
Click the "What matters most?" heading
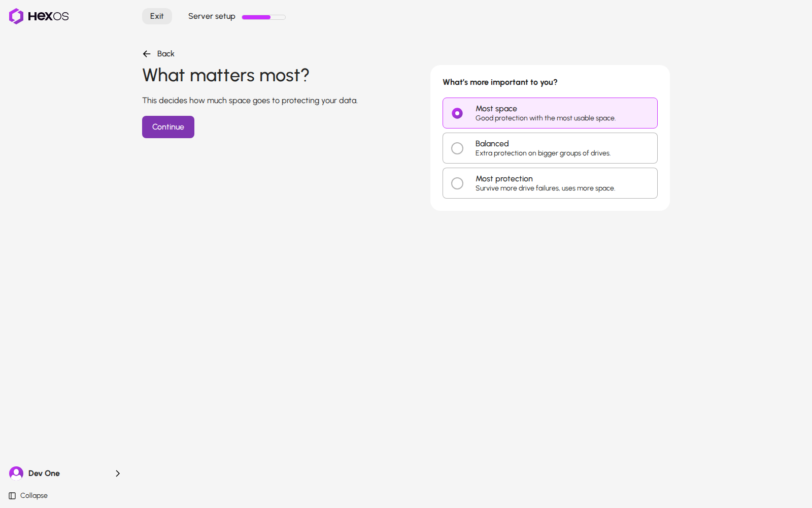click(x=226, y=75)
